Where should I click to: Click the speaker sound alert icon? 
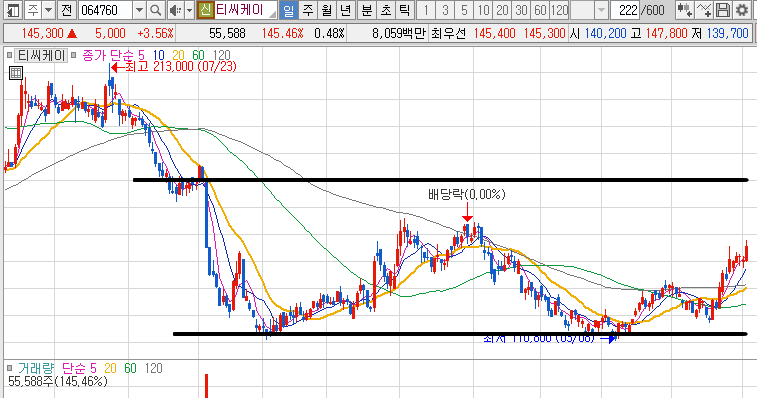(x=175, y=10)
